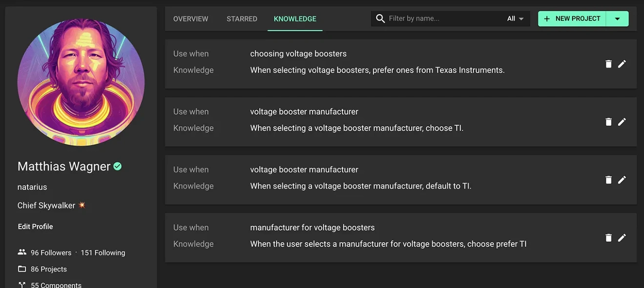Click the verified badge next to Matthias Wagner

pyautogui.click(x=118, y=166)
